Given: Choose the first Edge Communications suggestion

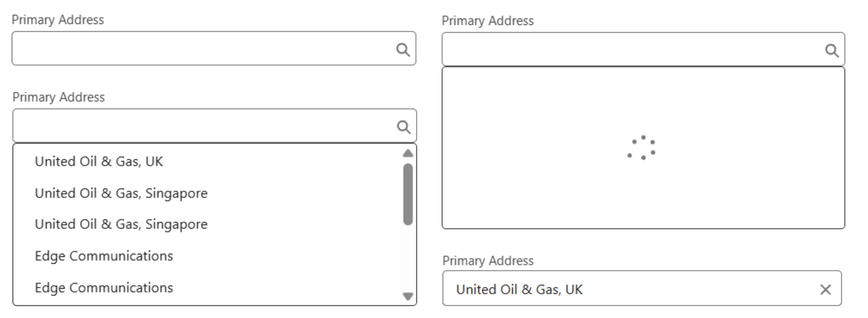Looking at the screenshot, I should pos(104,256).
